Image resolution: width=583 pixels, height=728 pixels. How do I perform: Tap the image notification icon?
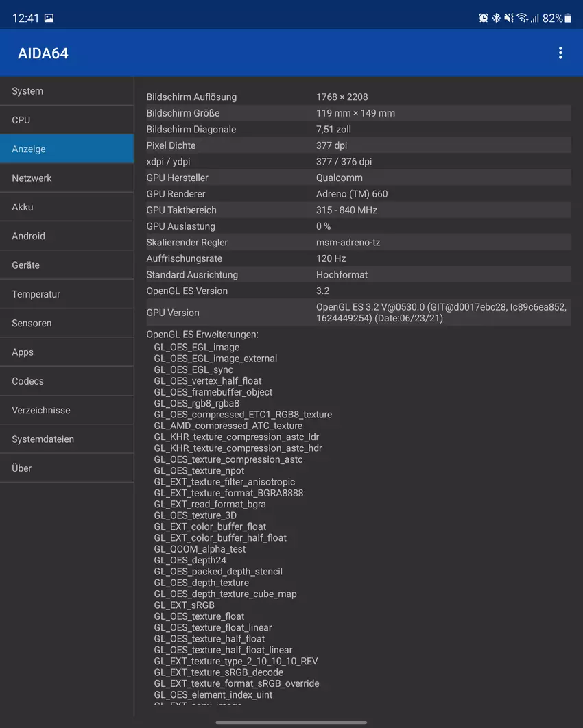pyautogui.click(x=49, y=19)
